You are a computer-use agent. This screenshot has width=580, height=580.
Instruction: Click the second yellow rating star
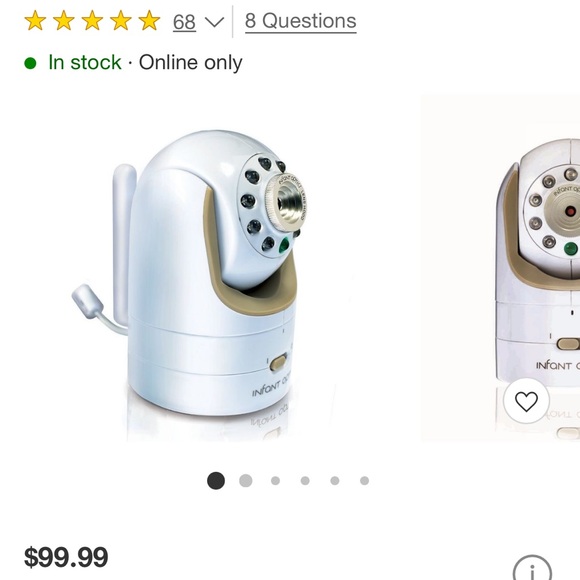[x=64, y=20]
